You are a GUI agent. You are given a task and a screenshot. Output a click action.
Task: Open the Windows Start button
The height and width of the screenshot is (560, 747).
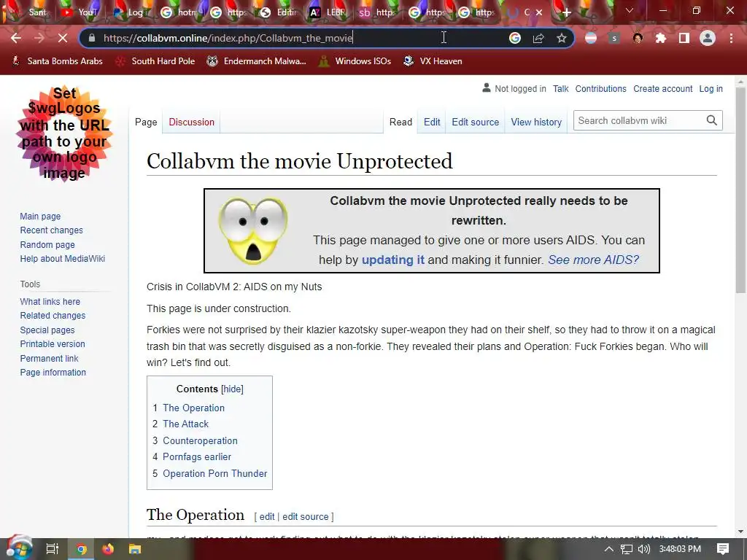[x=18, y=548]
